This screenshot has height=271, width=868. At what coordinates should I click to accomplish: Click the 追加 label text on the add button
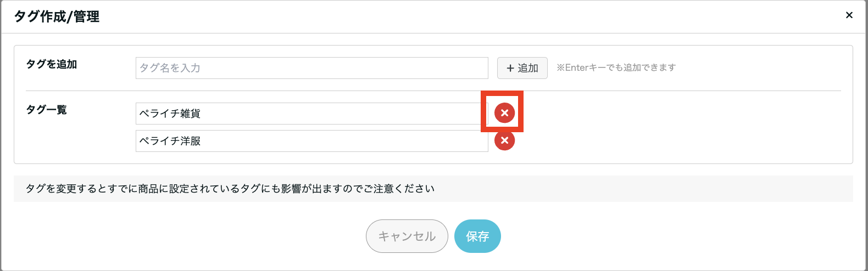click(528, 68)
